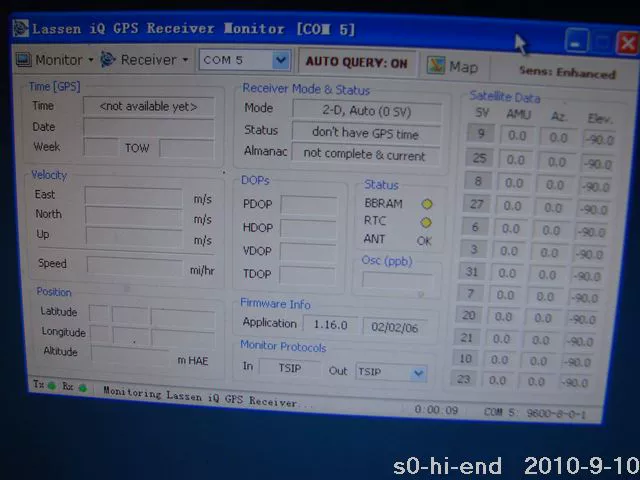Click the Rx green indicator light
This screenshot has height=480, width=640.
[x=83, y=388]
